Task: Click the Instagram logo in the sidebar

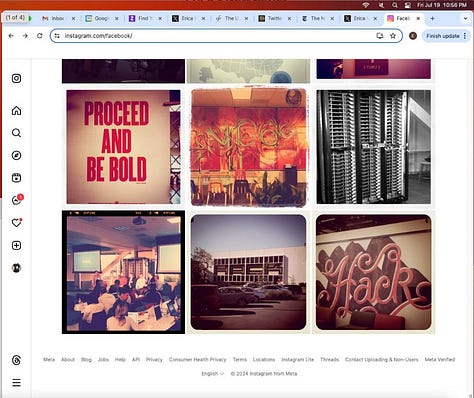Action: tap(16, 78)
